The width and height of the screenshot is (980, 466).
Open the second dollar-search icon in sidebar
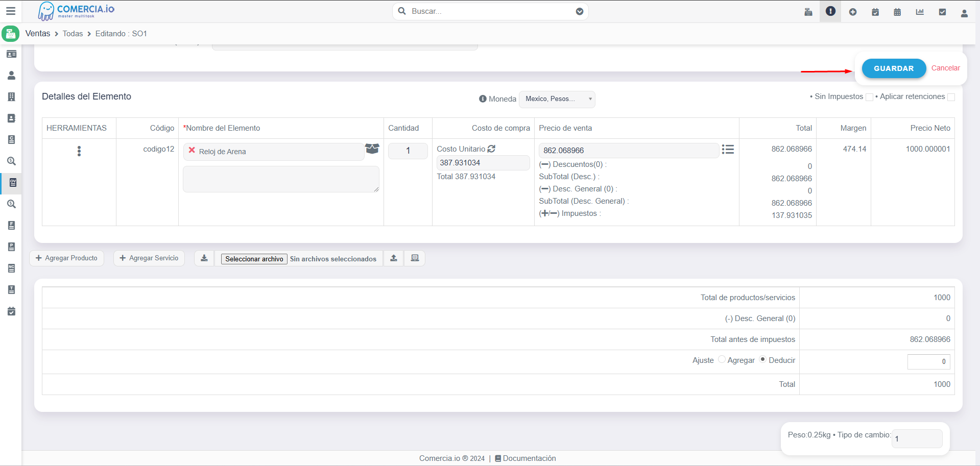pos(11,204)
